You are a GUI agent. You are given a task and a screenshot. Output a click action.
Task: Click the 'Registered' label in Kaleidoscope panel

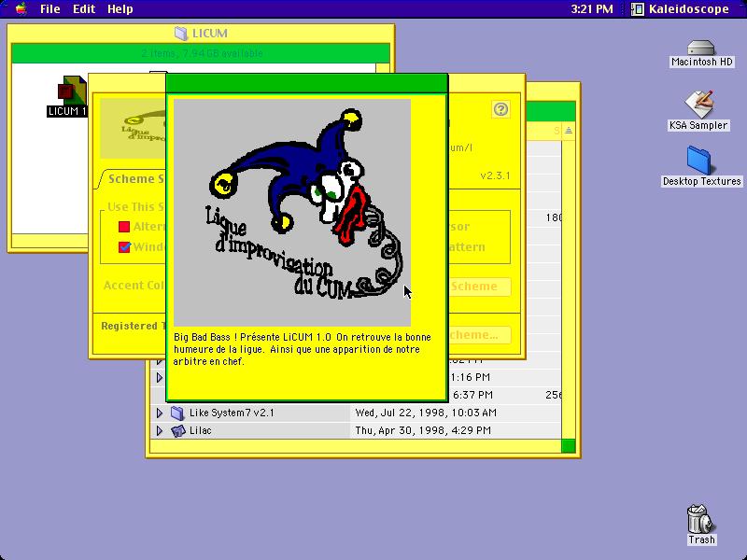129,326
